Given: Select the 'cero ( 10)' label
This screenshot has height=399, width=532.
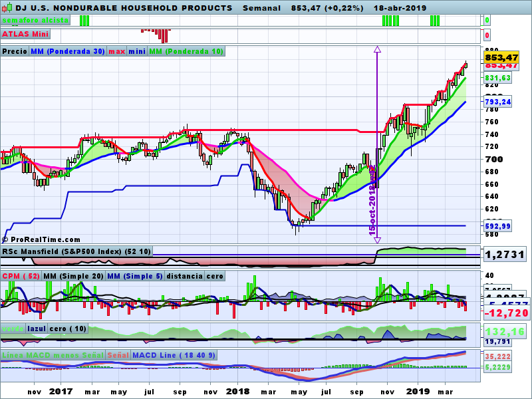Looking at the screenshot, I should tap(68, 329).
